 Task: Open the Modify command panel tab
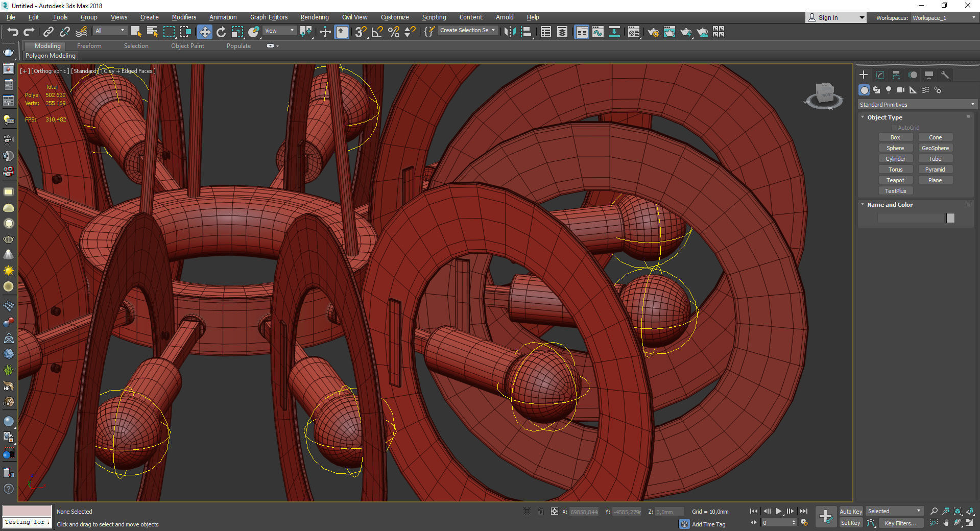pyautogui.click(x=880, y=75)
